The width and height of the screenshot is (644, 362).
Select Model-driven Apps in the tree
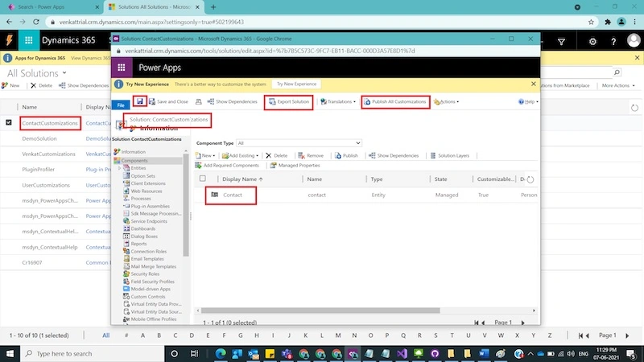147,289
